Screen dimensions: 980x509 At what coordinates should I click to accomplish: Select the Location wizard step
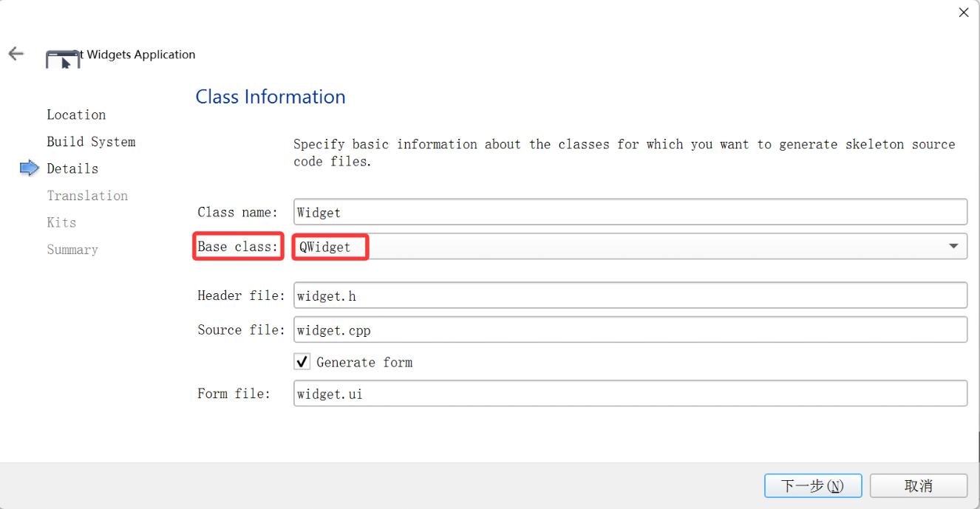76,115
